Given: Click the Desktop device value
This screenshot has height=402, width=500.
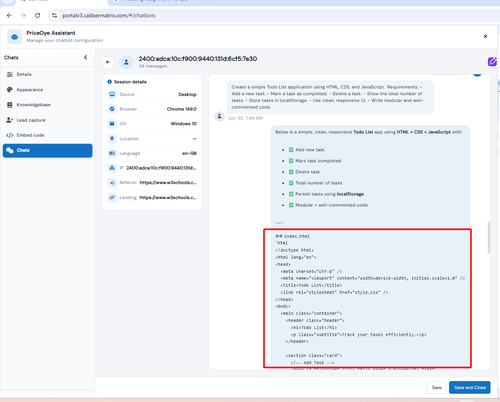Looking at the screenshot, I should point(187,94).
